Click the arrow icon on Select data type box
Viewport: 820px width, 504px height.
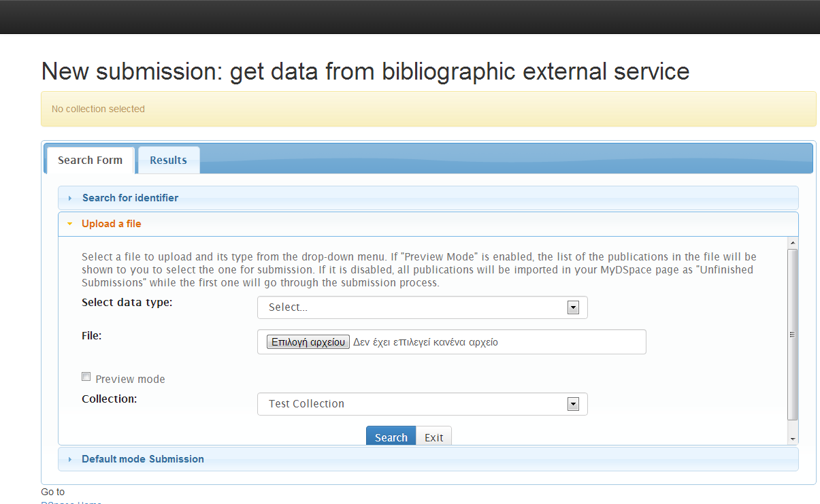pos(573,307)
